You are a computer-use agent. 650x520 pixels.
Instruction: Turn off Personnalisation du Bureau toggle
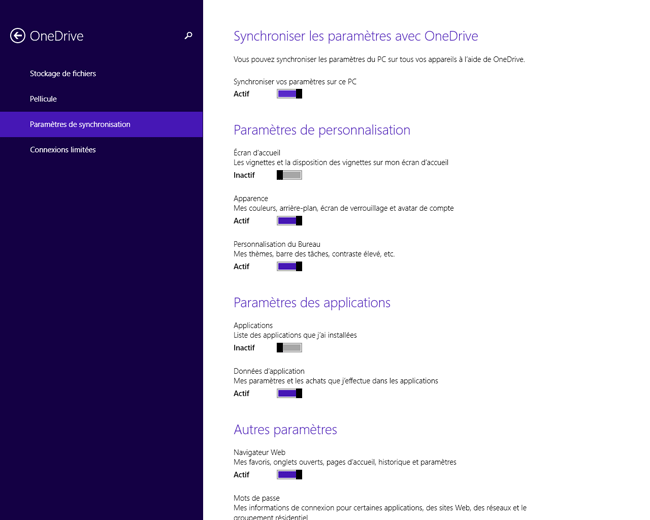289,266
